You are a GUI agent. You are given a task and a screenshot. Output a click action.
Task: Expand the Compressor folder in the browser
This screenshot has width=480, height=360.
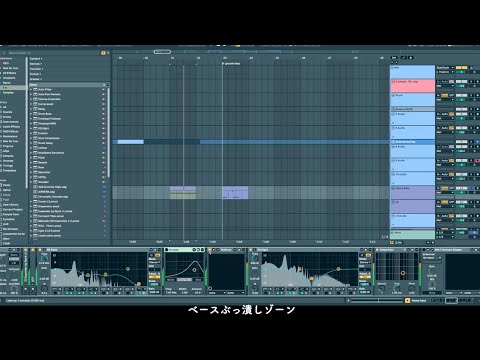click(31, 104)
